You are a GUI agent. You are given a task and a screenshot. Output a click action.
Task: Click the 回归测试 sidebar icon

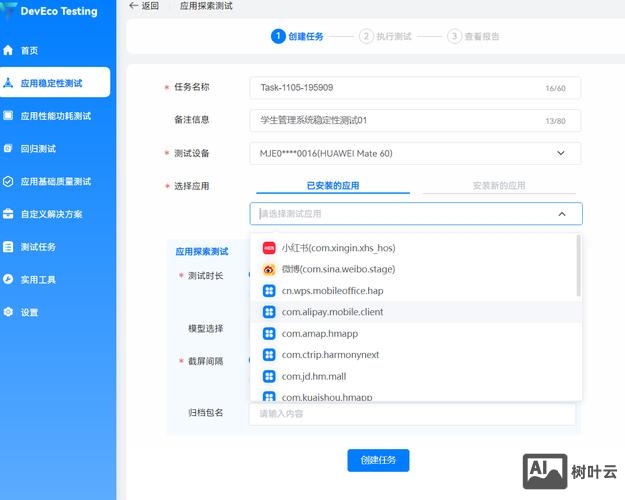point(8,148)
